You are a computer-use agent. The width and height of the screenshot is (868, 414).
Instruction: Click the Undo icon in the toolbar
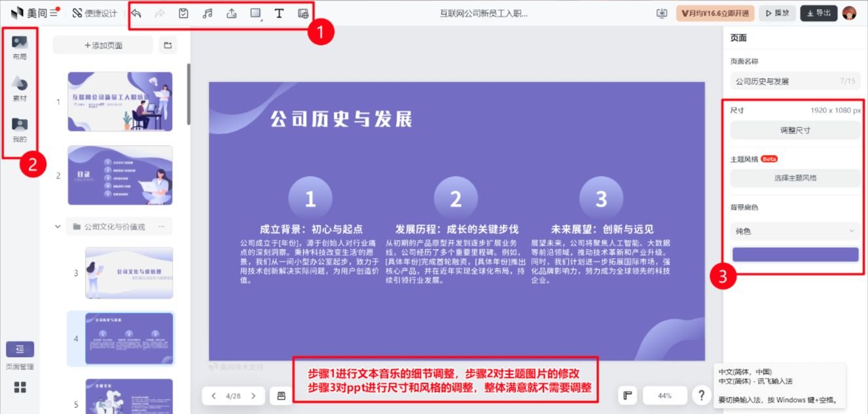(136, 12)
